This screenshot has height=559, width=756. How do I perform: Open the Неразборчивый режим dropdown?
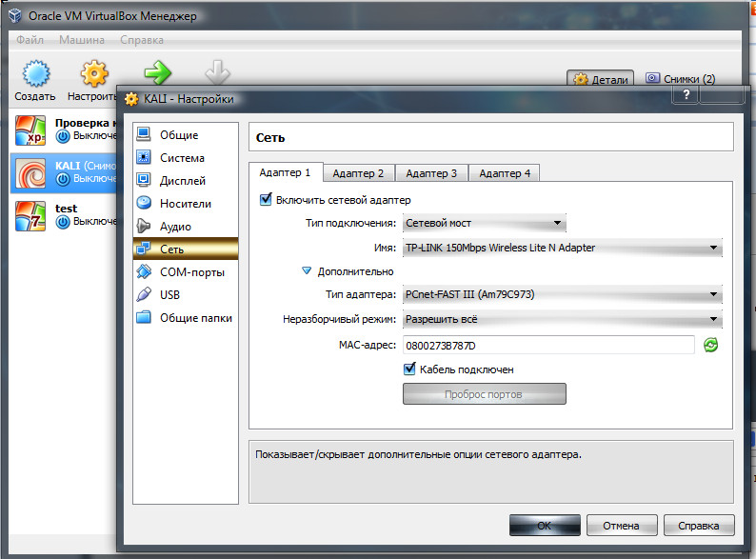coord(562,319)
